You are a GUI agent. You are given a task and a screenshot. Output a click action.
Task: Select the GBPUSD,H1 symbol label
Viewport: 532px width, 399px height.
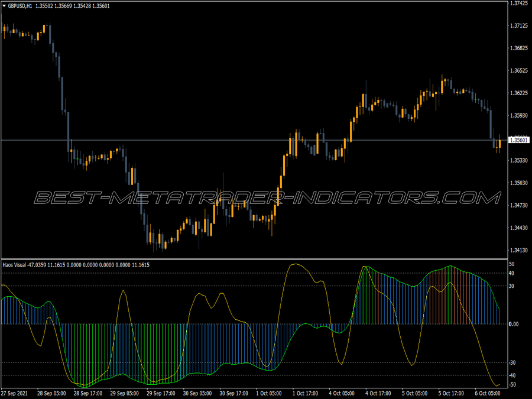20,6
